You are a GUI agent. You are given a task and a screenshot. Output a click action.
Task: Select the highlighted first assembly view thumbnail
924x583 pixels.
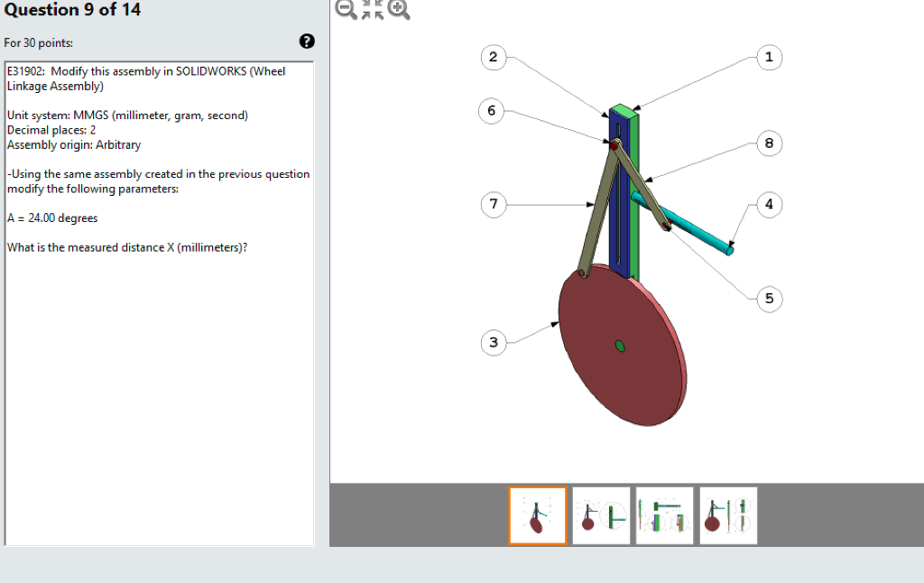(x=537, y=515)
